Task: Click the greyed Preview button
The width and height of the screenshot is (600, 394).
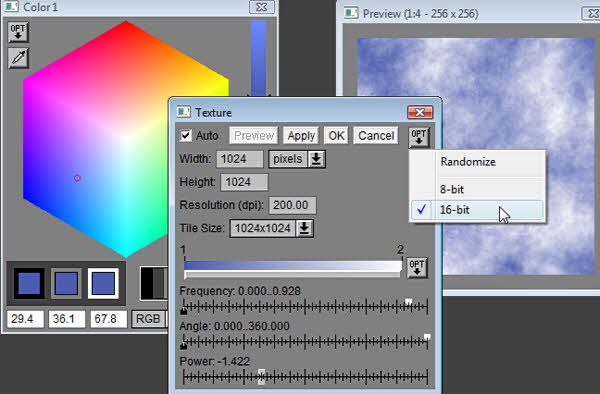Action: tap(254, 135)
